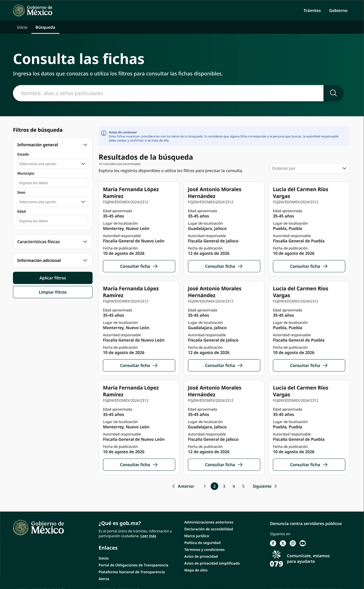Viewport: 364px width, 589px height.
Task: Go to page 4
Action: pyautogui.click(x=234, y=486)
